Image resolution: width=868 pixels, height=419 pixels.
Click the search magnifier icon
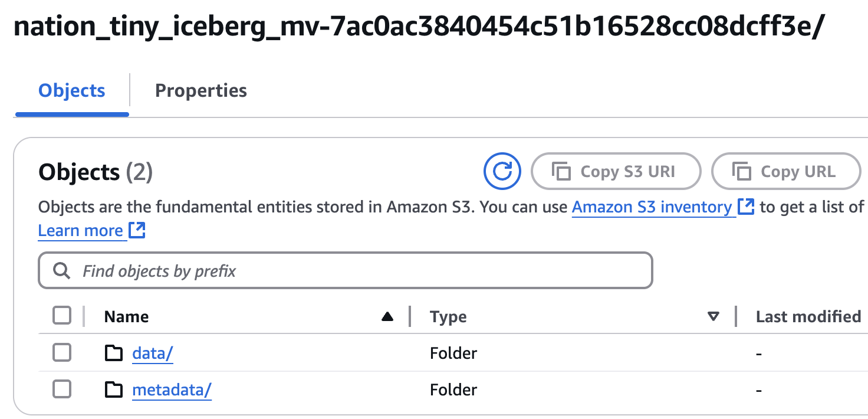(61, 271)
